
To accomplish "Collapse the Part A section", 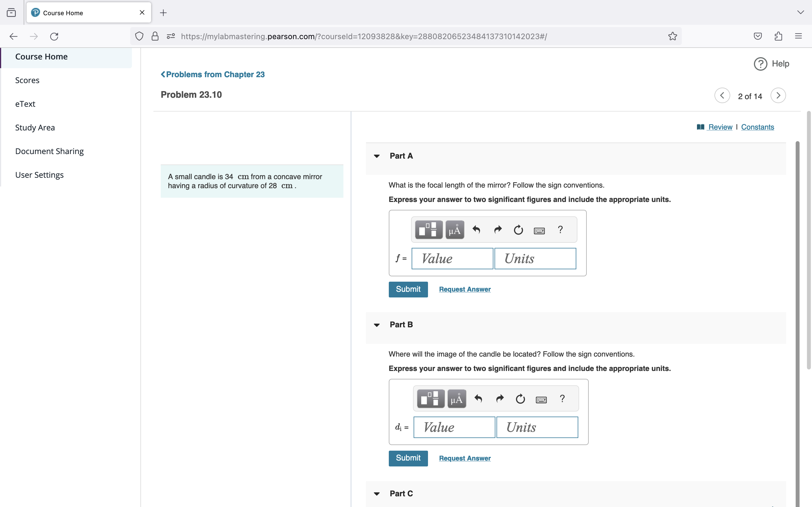I will pos(376,156).
